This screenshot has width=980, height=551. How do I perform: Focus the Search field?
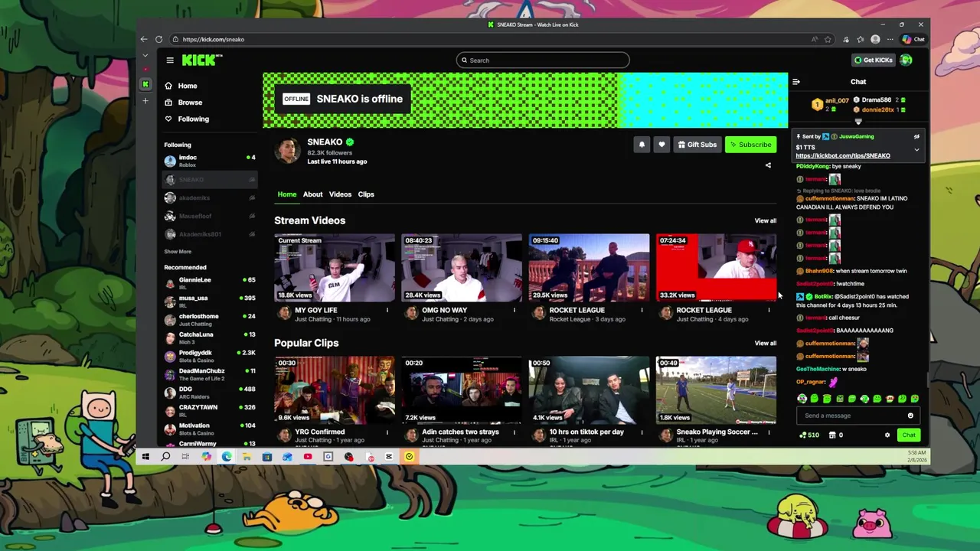(x=543, y=60)
